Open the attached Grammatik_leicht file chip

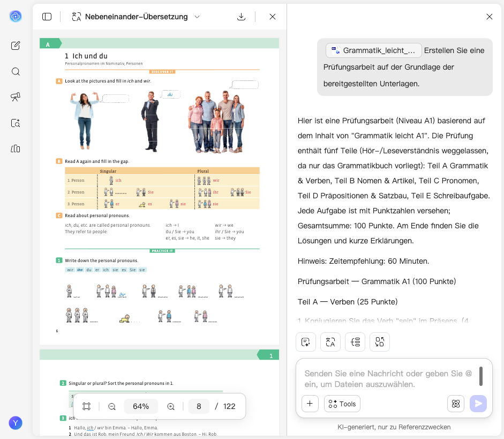[373, 50]
